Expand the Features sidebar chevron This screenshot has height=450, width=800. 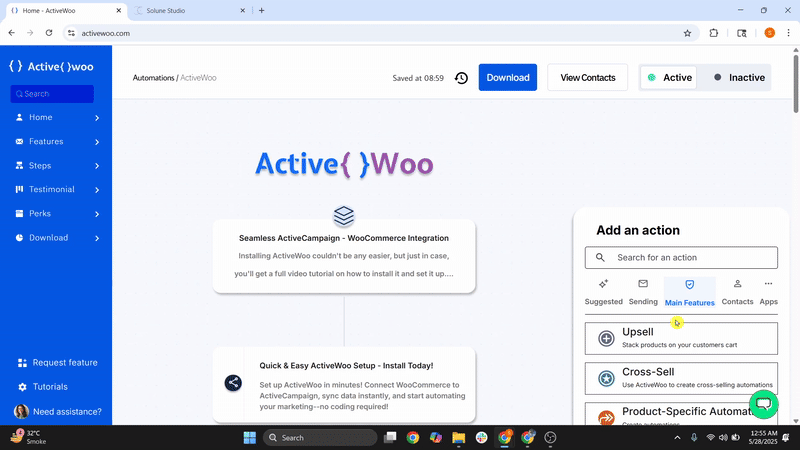(97, 142)
